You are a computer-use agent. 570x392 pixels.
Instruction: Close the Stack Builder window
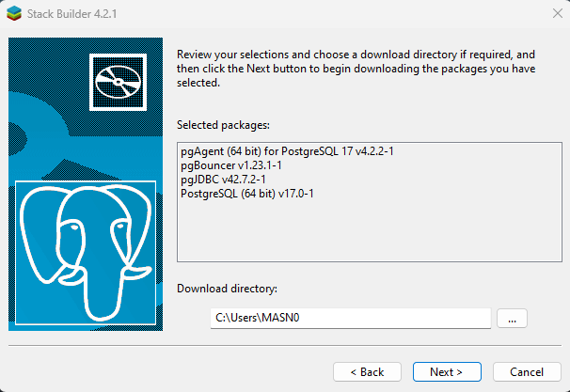[557, 13]
